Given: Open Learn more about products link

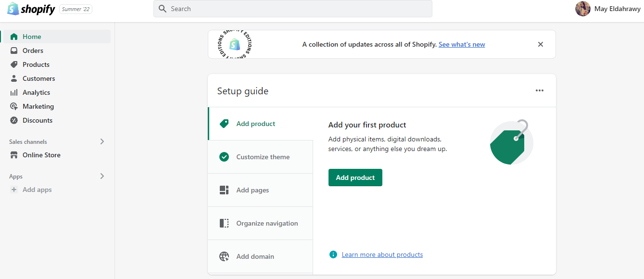Looking at the screenshot, I should [x=382, y=254].
